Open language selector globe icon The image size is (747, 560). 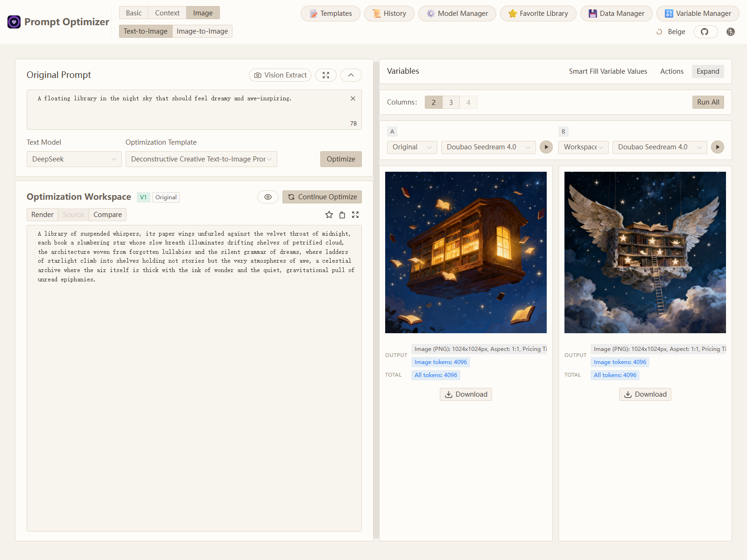tap(731, 32)
